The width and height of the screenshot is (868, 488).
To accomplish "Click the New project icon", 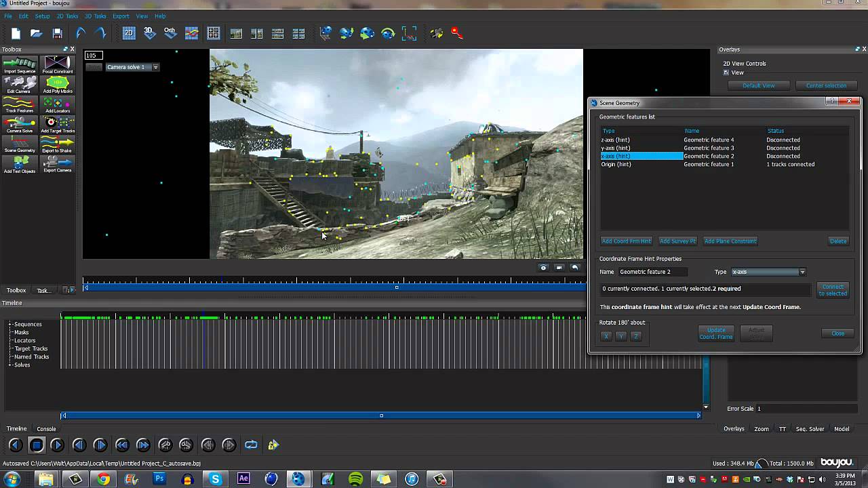I will pyautogui.click(x=16, y=33).
